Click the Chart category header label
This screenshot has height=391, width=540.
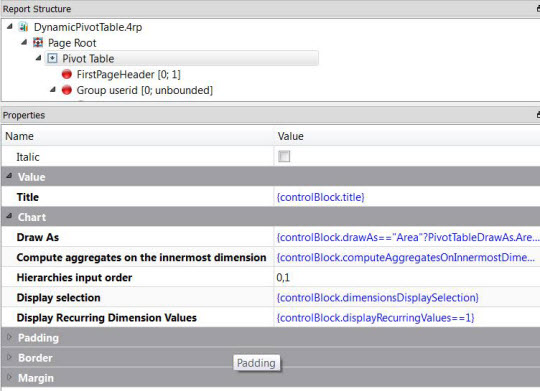(32, 217)
